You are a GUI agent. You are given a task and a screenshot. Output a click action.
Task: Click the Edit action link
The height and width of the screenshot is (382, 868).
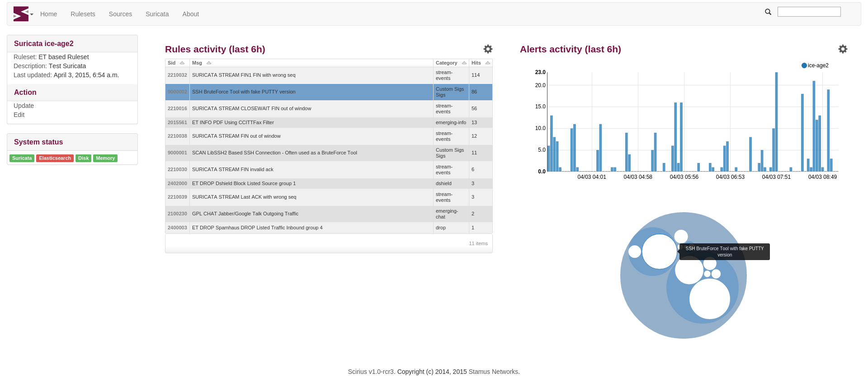click(19, 115)
